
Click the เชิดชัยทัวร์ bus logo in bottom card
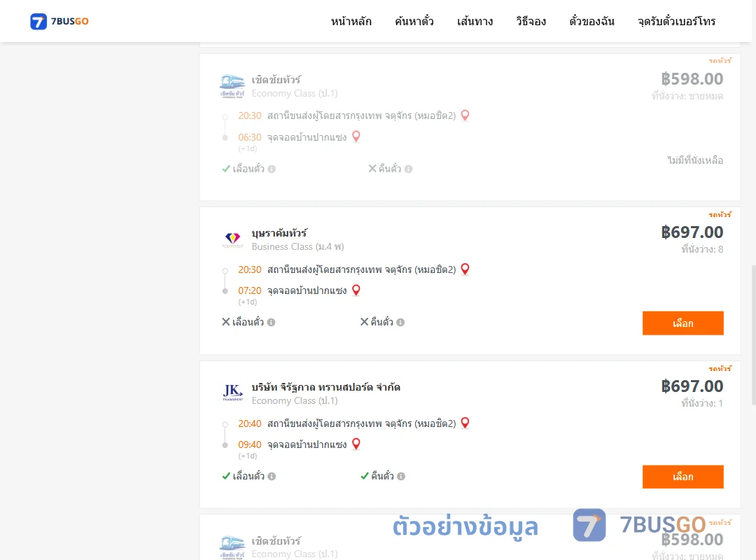click(232, 547)
